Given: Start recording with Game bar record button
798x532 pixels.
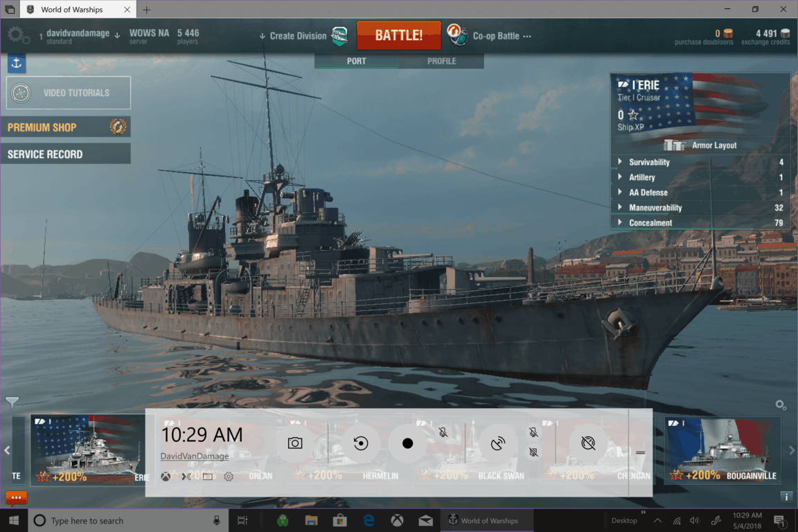Looking at the screenshot, I should click(x=407, y=443).
